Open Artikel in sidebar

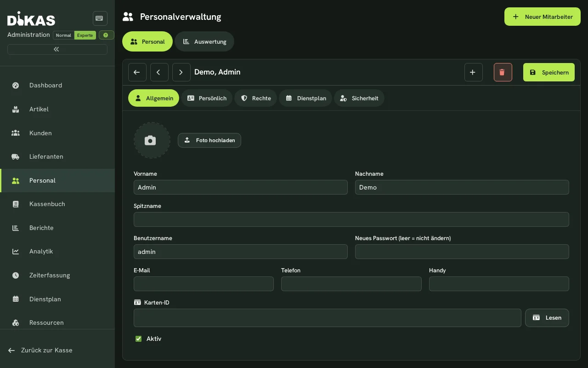(57, 109)
